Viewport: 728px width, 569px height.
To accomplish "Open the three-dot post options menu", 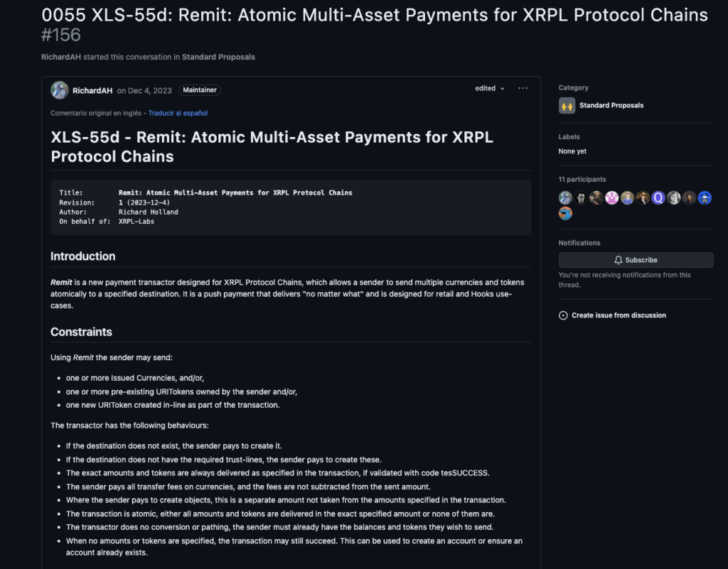I will tap(523, 89).
